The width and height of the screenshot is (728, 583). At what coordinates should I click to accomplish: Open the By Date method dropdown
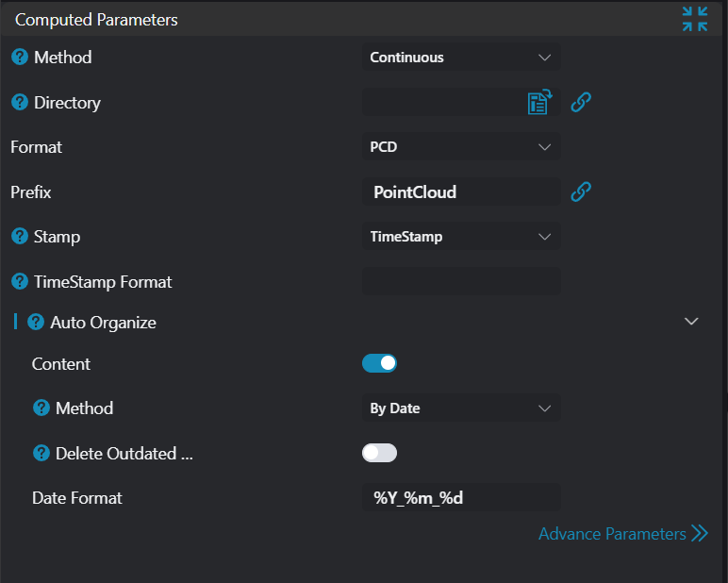coord(461,408)
